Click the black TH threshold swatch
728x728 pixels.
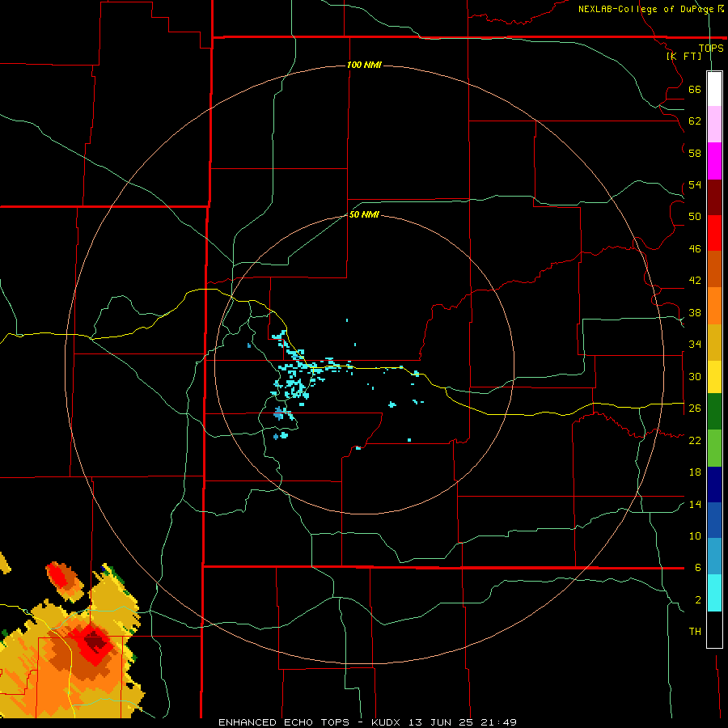pyautogui.click(x=714, y=629)
